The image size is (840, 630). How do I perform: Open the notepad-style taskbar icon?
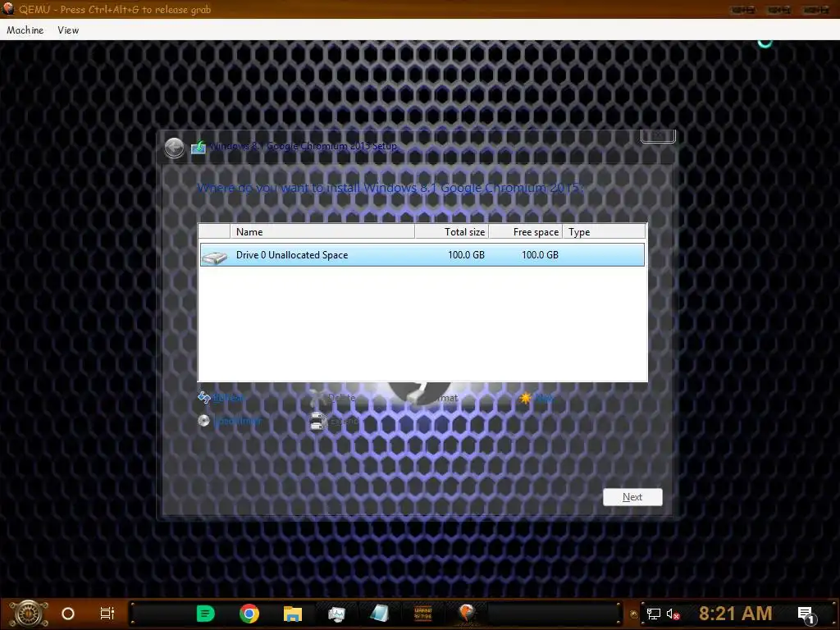(x=380, y=614)
